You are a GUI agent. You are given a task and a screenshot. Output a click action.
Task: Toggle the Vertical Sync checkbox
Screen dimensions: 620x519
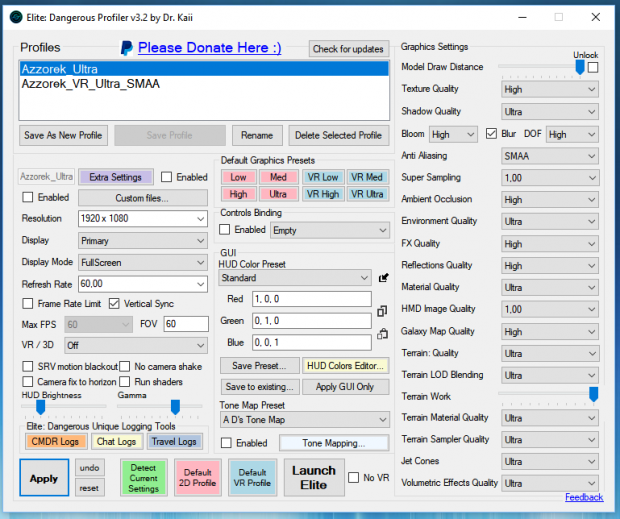(115, 303)
